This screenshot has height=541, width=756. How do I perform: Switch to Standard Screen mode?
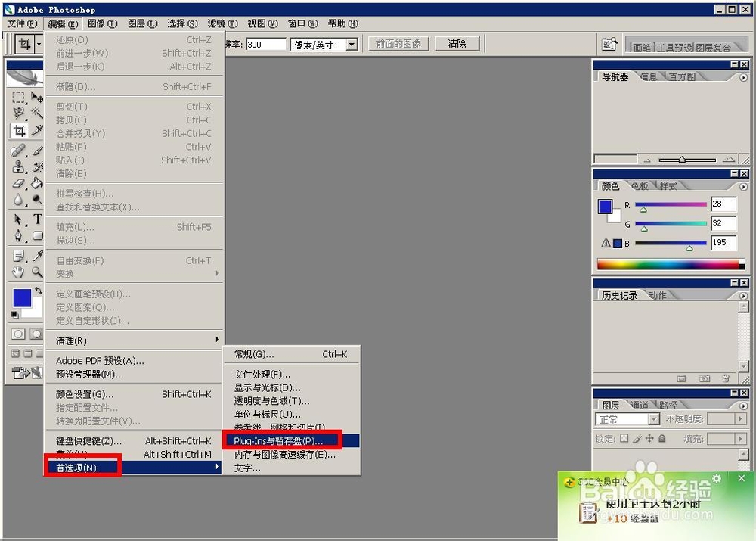tap(15, 354)
